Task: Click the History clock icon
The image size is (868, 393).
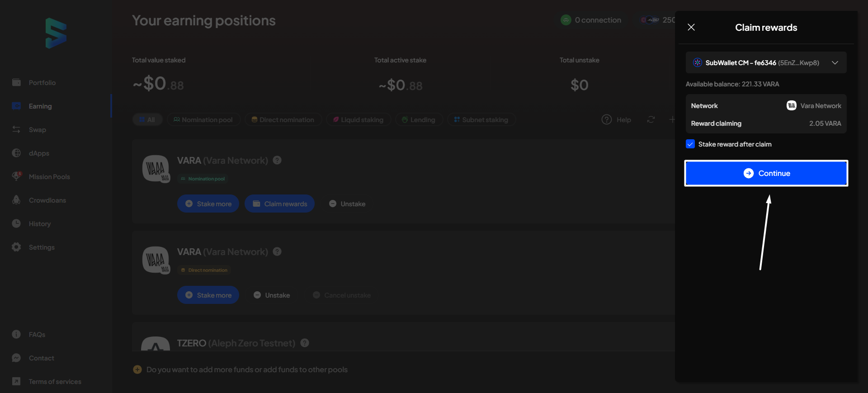Action: click(x=16, y=223)
